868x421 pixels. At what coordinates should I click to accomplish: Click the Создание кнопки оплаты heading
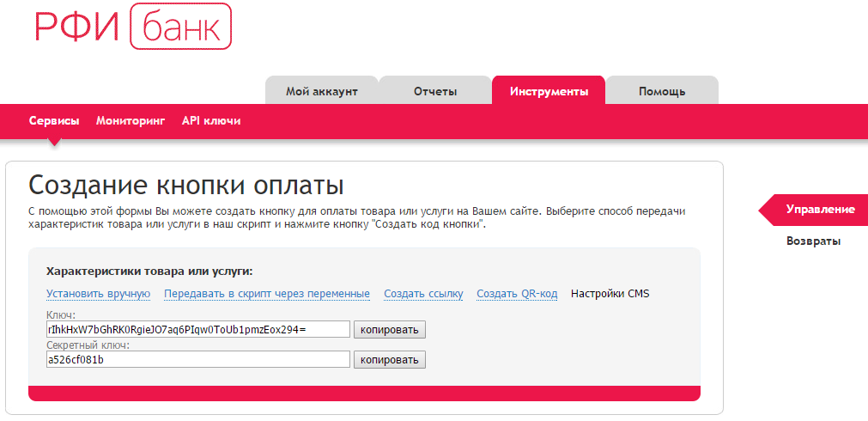point(186,185)
